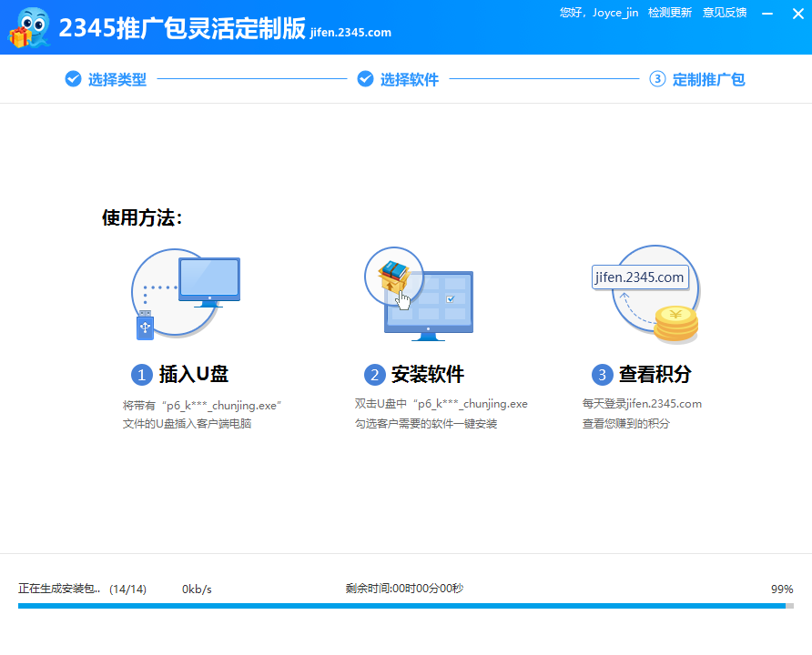812x655 pixels.
Task: Click the step 3 circle icon beside 定制推广包
Action: coord(657,79)
